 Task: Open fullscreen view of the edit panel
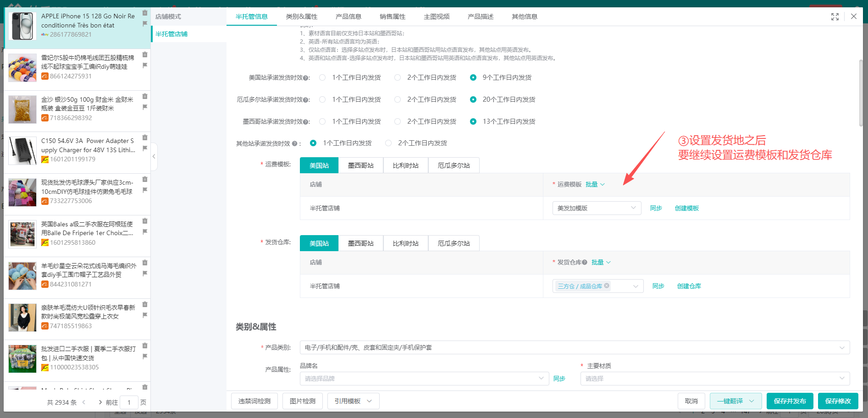point(835,16)
